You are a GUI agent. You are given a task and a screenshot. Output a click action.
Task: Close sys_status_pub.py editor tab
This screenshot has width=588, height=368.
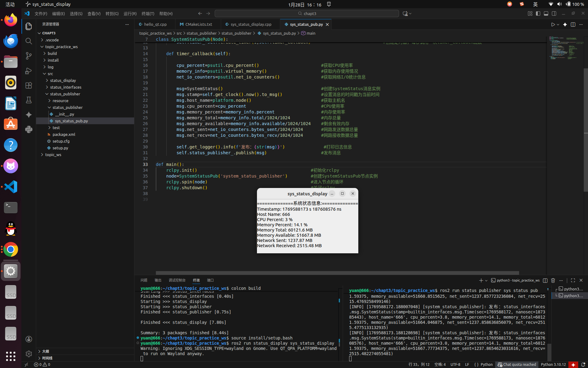[x=327, y=25]
